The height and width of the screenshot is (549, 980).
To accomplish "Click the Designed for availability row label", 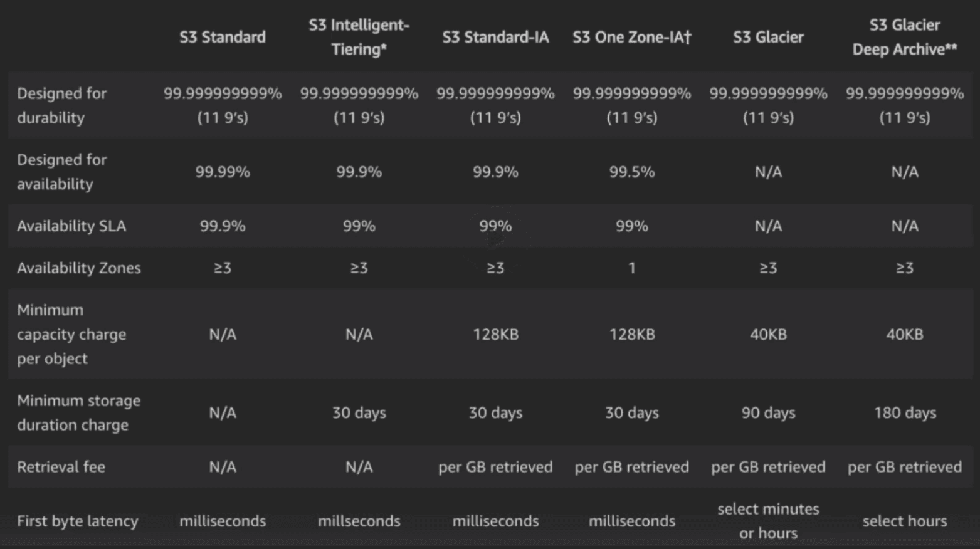I will pos(61,172).
